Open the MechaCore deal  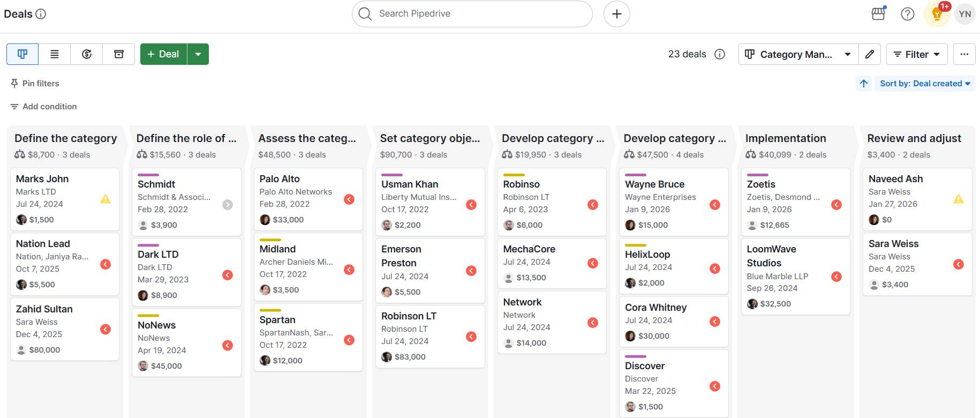click(x=552, y=263)
